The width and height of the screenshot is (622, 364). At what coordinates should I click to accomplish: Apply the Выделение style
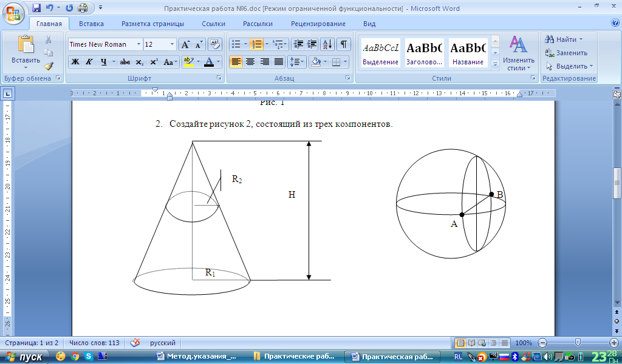[x=380, y=52]
